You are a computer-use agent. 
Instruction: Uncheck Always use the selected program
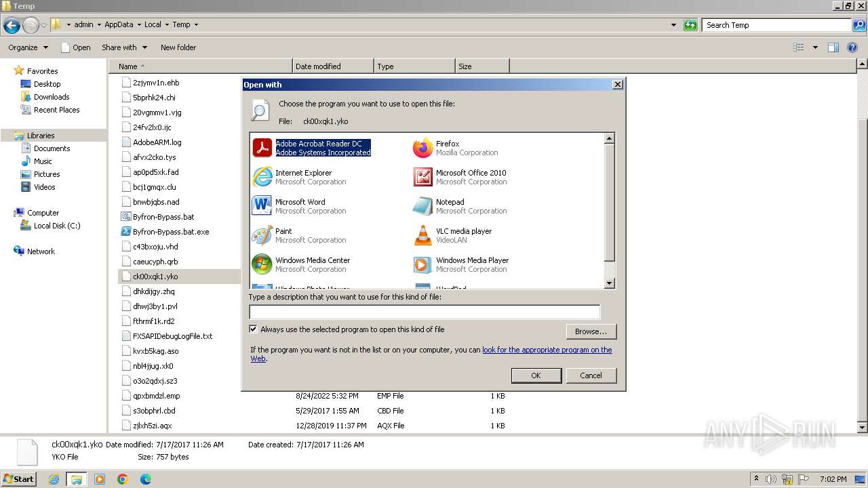click(253, 329)
